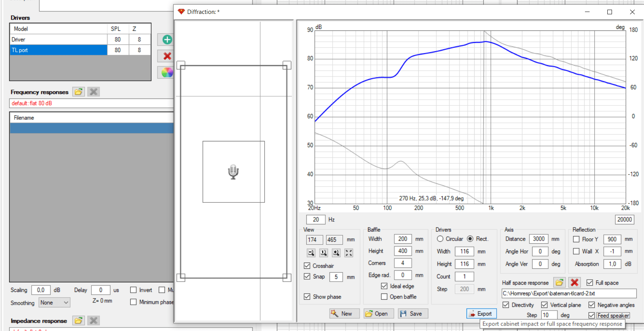Click the Save button
The height and width of the screenshot is (331, 644).
coord(413,314)
